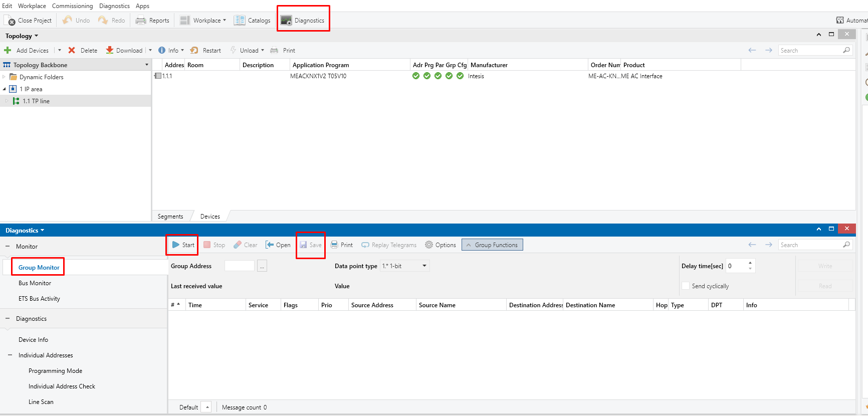The image size is (868, 416).
Task: Click the Group Address input field
Action: pos(240,266)
